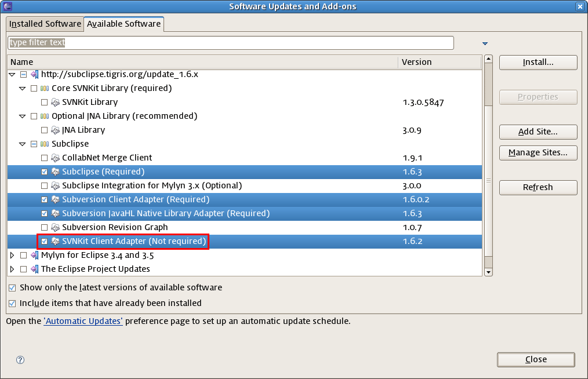Uncheck the Subclipse (Required) checkbox
Screen dimensions: 588x379
pos(44,172)
